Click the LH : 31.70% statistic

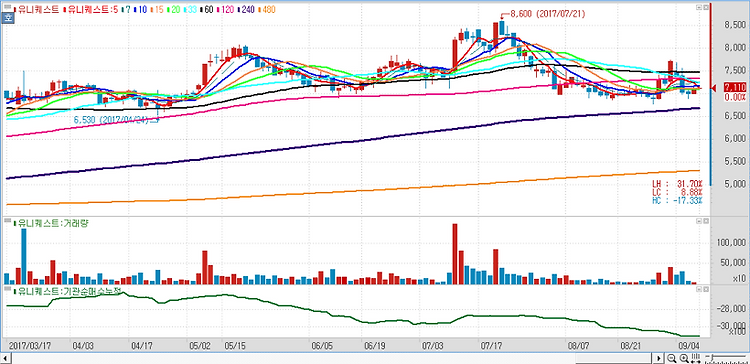[677, 184]
